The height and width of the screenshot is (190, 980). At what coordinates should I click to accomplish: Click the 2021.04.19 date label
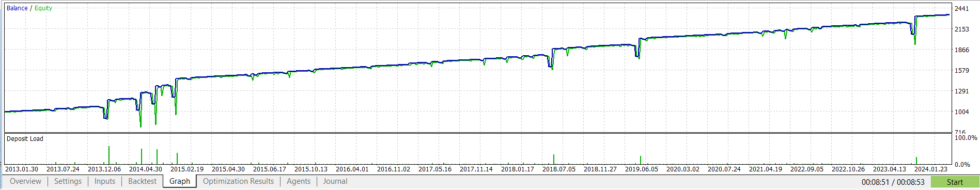tap(766, 169)
